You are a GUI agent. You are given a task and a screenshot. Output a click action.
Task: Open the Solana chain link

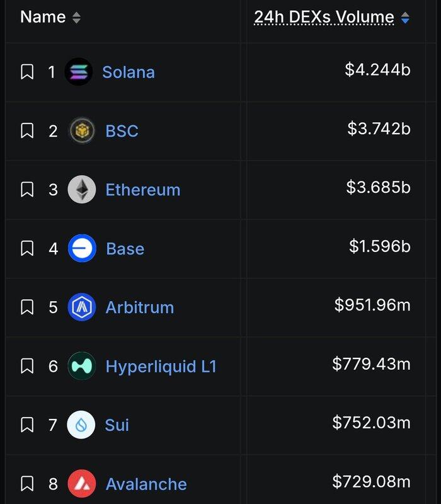click(129, 72)
